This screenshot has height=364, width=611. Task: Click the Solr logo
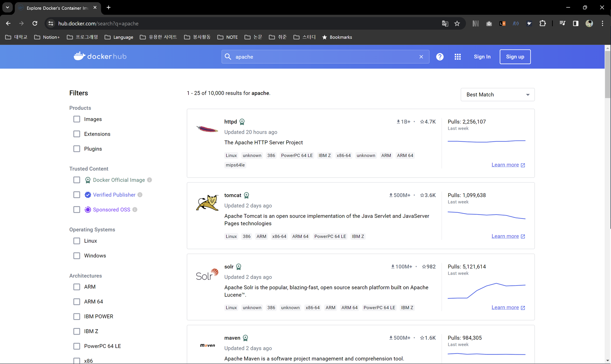207,275
